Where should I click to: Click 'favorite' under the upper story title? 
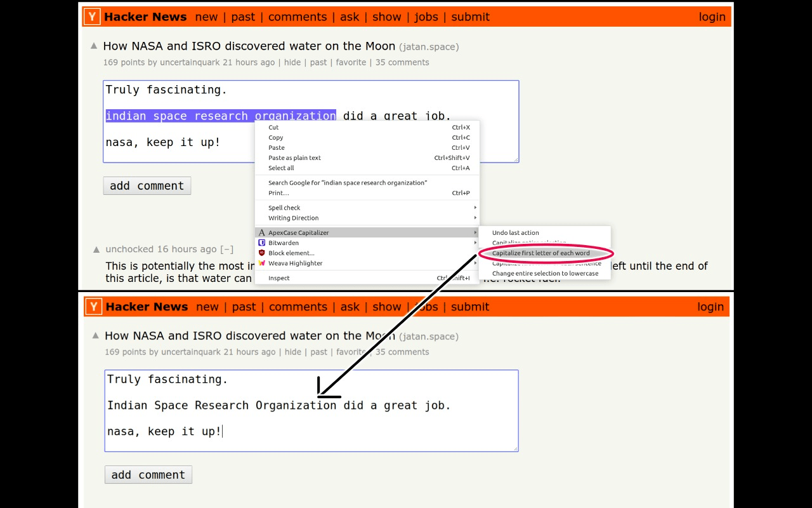(x=351, y=62)
